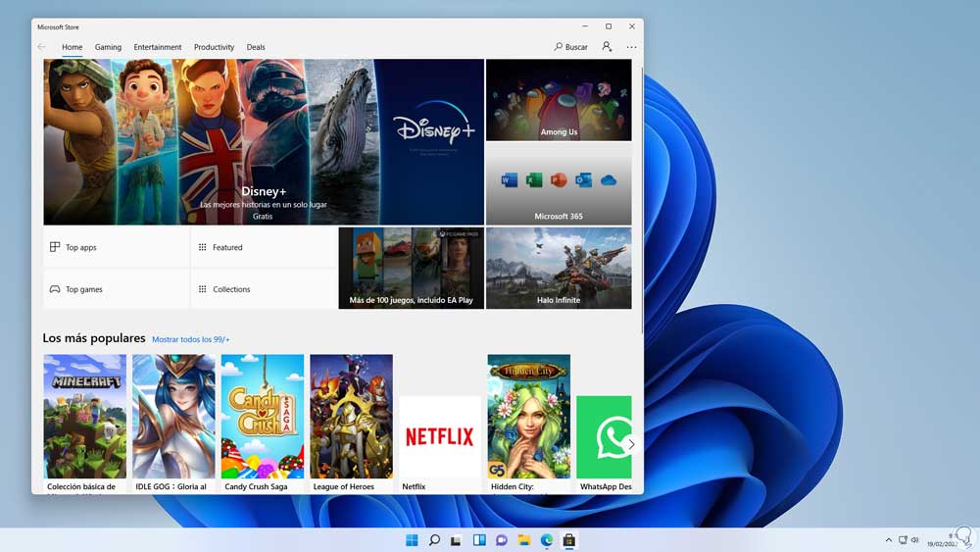Image resolution: width=980 pixels, height=552 pixels.
Task: Click Mostrar todos los 99/+ link
Action: pyautogui.click(x=191, y=339)
